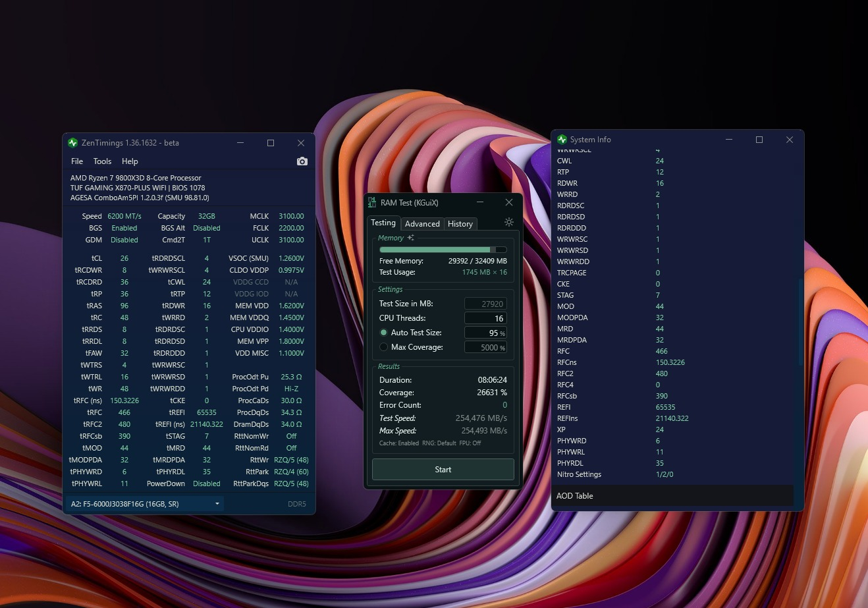
Task: Switch to the Advanced tab in RAM Test
Action: coord(422,224)
